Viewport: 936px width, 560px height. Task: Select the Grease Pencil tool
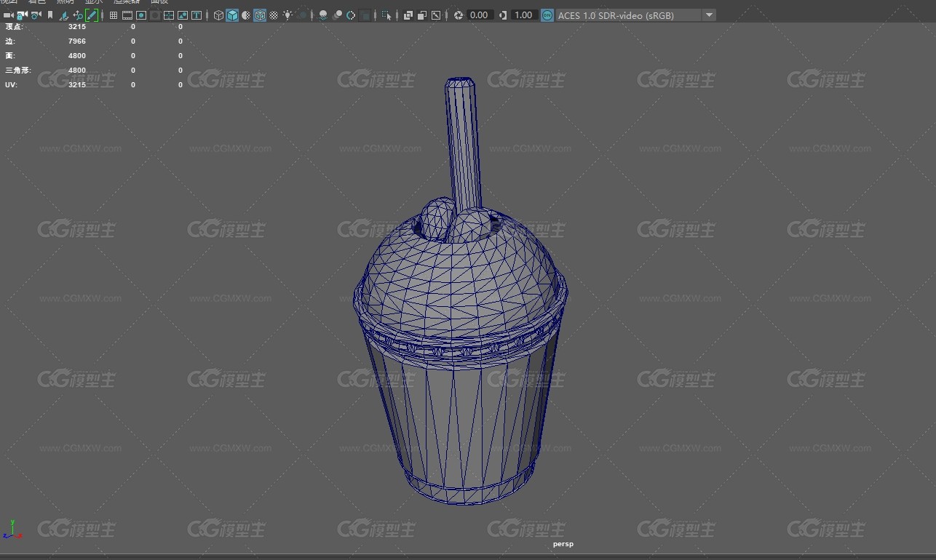coord(92,15)
